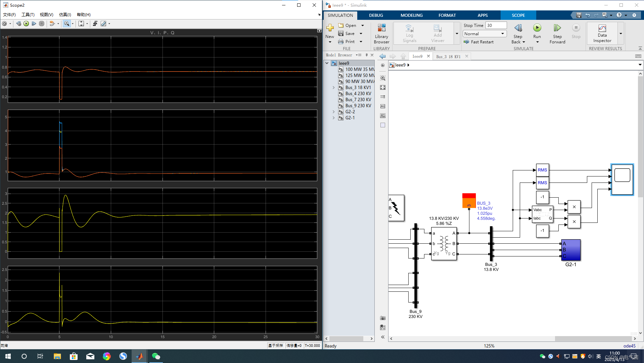Run the simulation from the Scope2 toolbar

click(x=26, y=24)
